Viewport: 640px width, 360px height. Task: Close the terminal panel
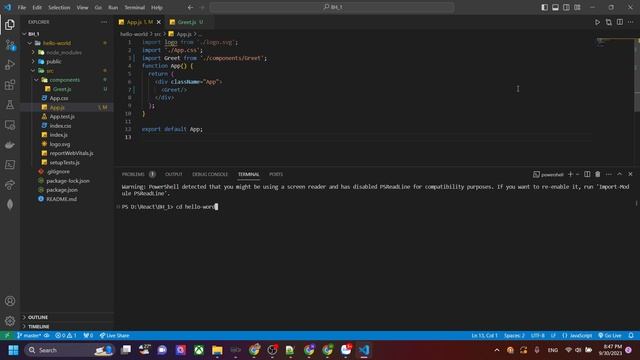pyautogui.click(x=630, y=174)
